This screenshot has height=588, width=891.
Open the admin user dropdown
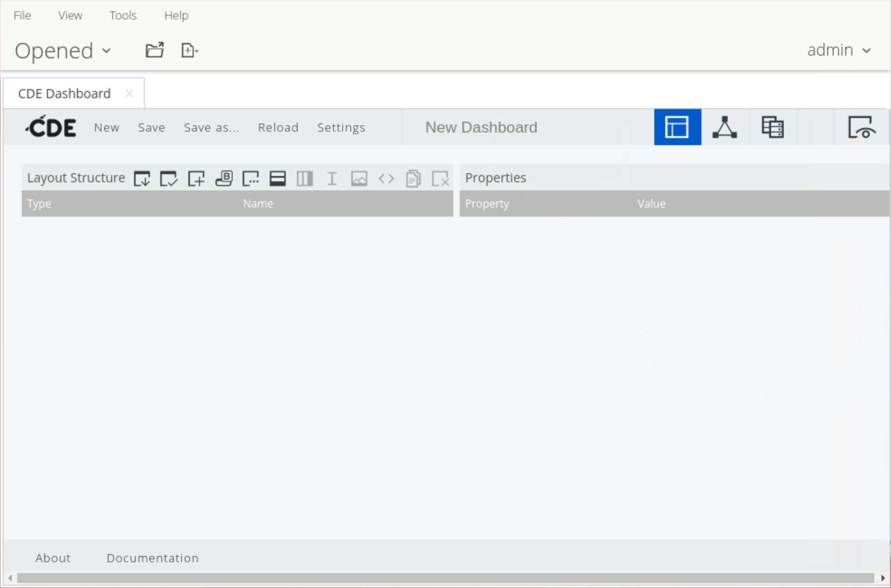839,50
